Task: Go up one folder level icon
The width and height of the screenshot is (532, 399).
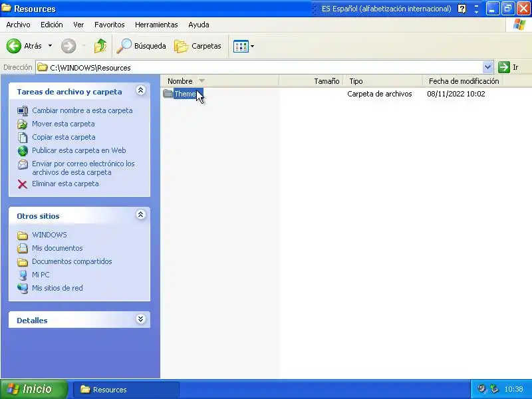Action: pos(100,46)
